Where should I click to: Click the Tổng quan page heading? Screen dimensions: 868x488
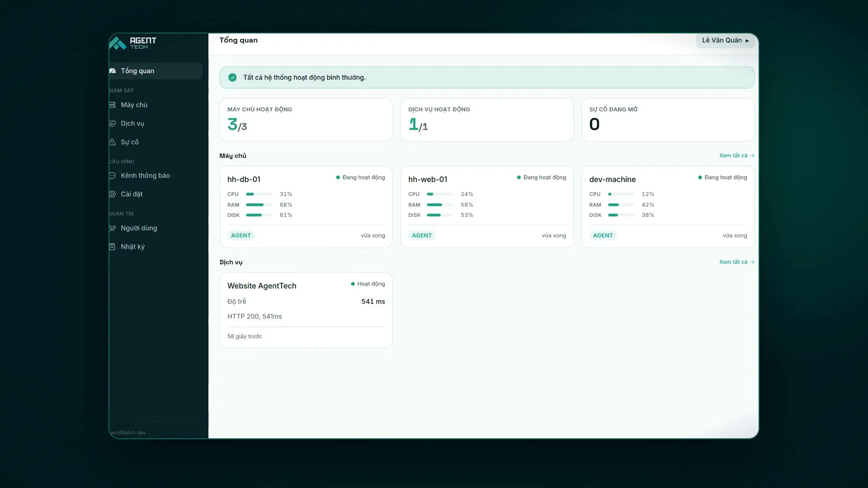(x=239, y=40)
